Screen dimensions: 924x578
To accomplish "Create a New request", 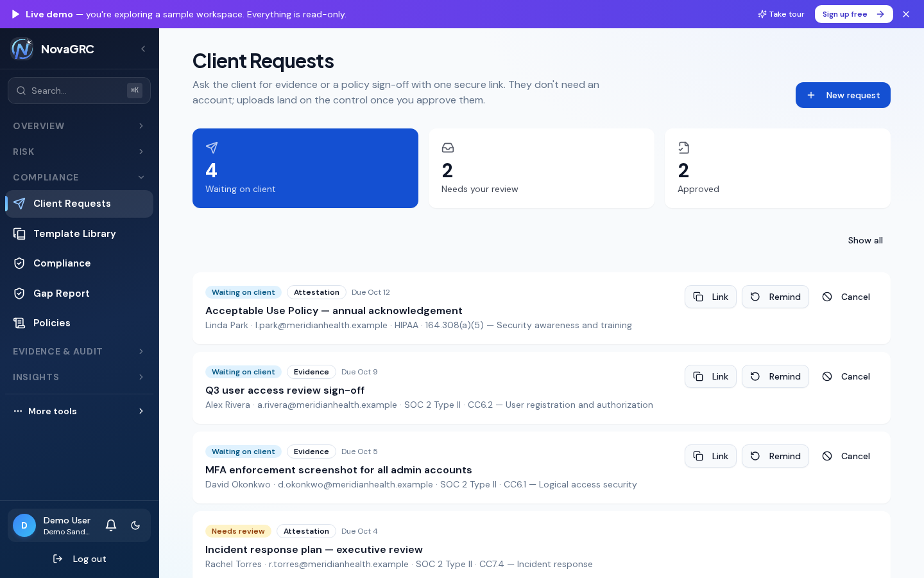I will [843, 95].
